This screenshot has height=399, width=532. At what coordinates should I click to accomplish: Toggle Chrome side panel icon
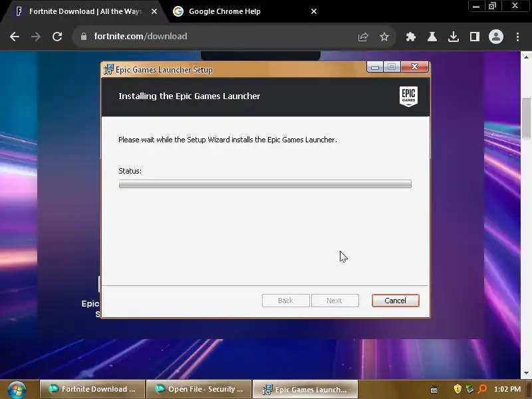tap(475, 37)
